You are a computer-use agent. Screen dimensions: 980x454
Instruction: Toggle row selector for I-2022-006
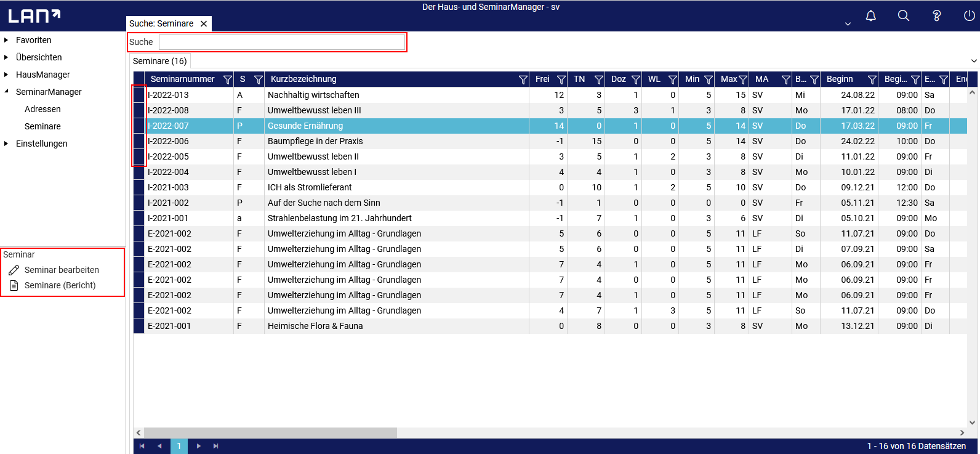139,141
